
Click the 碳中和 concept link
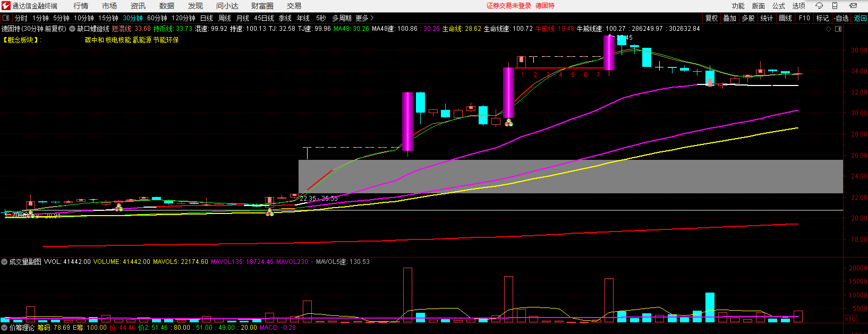(95, 40)
